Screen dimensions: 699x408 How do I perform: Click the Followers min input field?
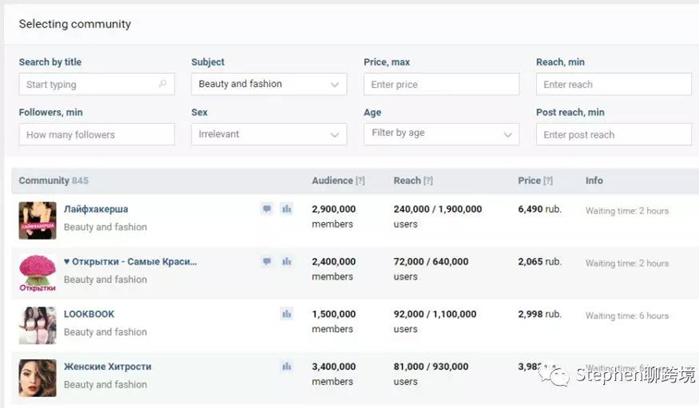(96, 134)
